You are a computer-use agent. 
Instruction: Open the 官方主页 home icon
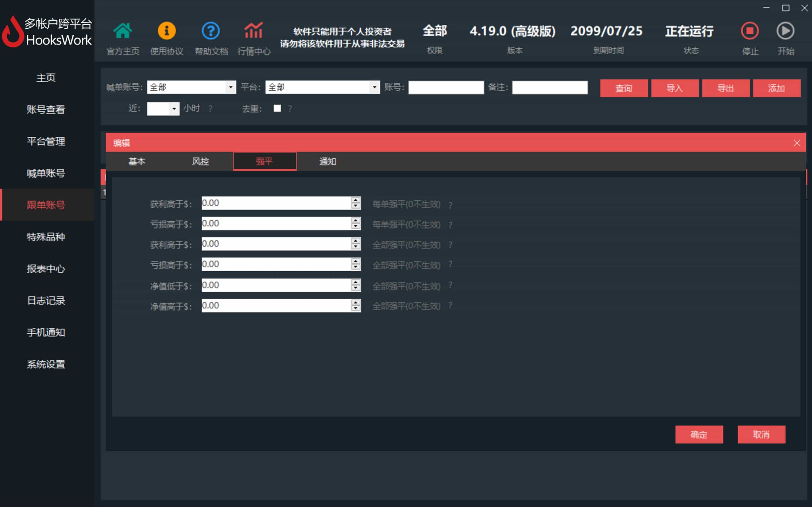[x=123, y=31]
